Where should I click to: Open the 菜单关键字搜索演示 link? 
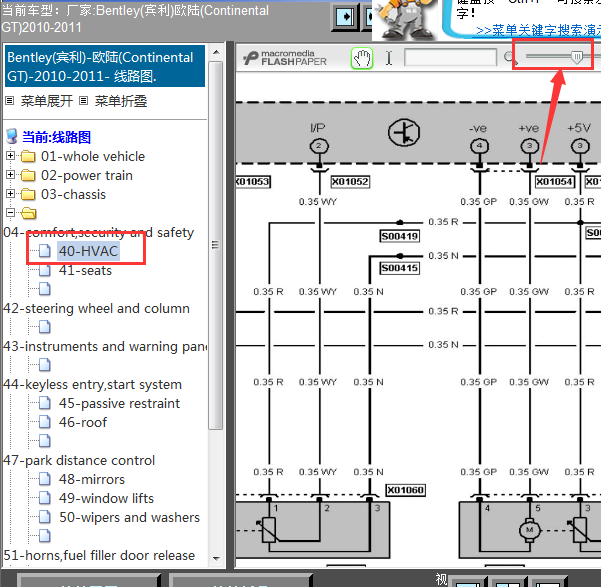click(x=538, y=30)
